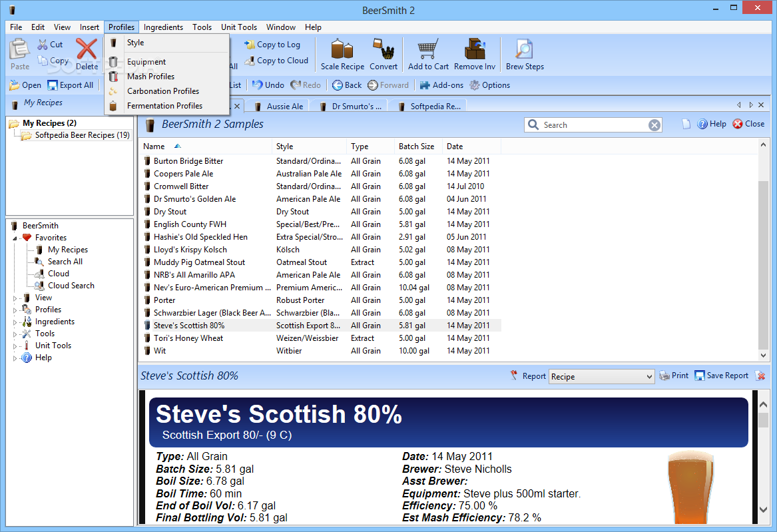Switch to the Dr Smurto's tab

[x=350, y=106]
